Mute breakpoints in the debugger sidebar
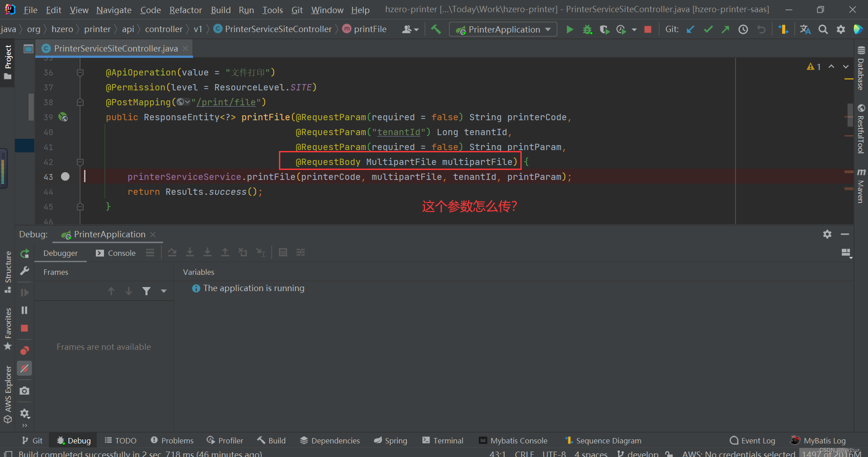The width and height of the screenshot is (868, 457). click(24, 368)
